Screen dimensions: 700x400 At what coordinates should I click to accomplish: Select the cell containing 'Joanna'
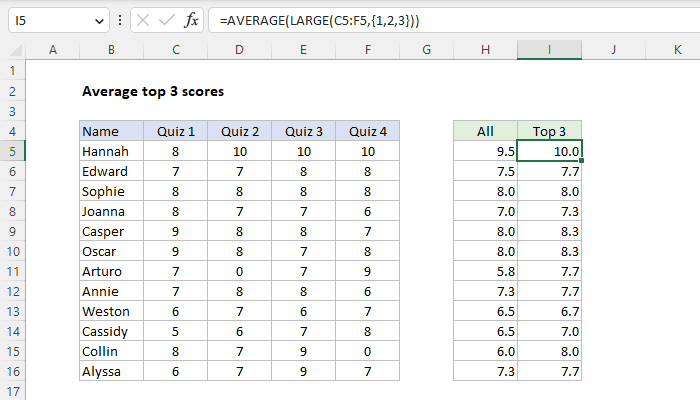pyautogui.click(x=112, y=212)
